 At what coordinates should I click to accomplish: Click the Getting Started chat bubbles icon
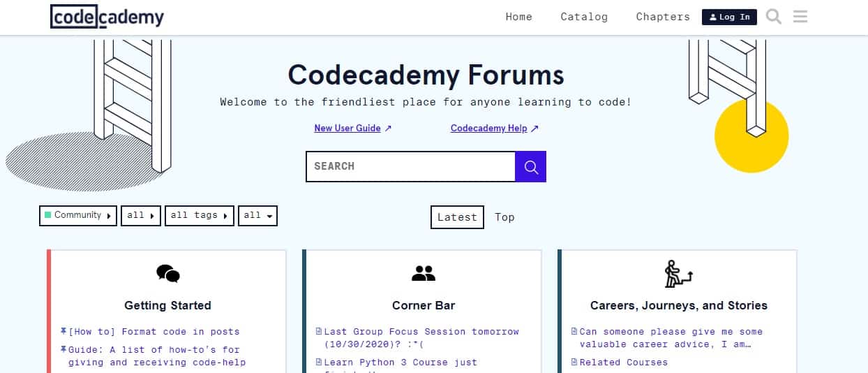(x=168, y=273)
